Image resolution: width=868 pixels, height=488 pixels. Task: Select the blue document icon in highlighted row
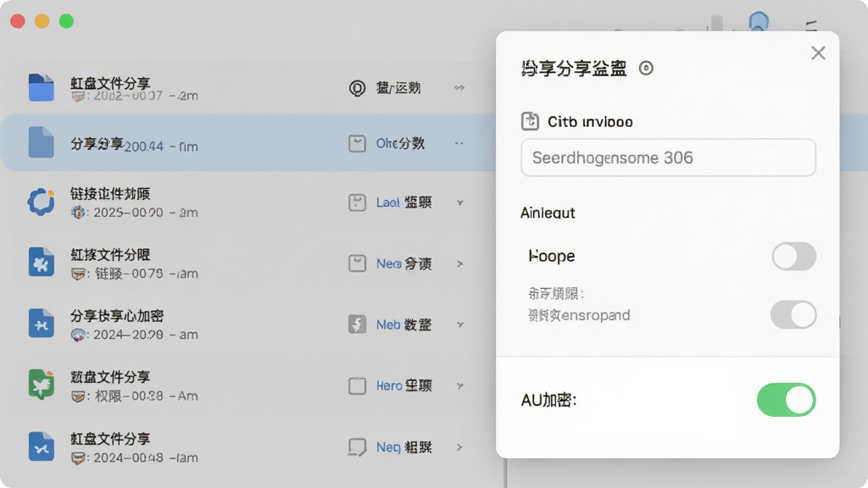click(x=42, y=142)
